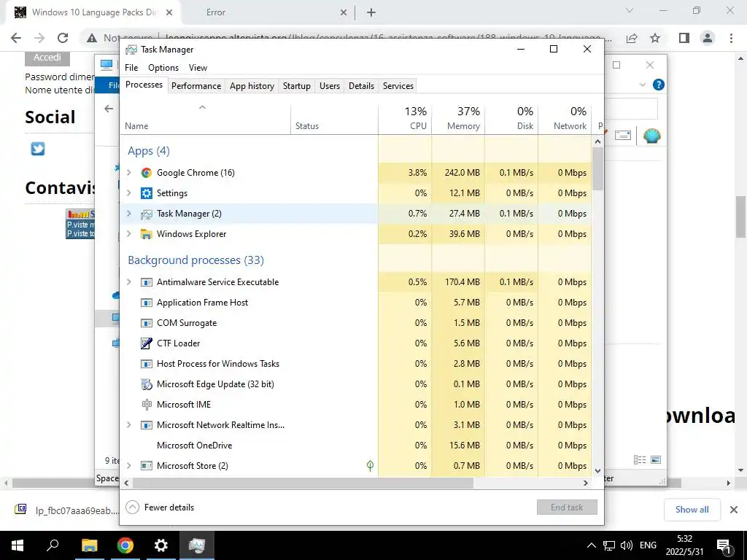Click the green leaf suspended status icon
The height and width of the screenshot is (560, 747).
click(x=370, y=466)
